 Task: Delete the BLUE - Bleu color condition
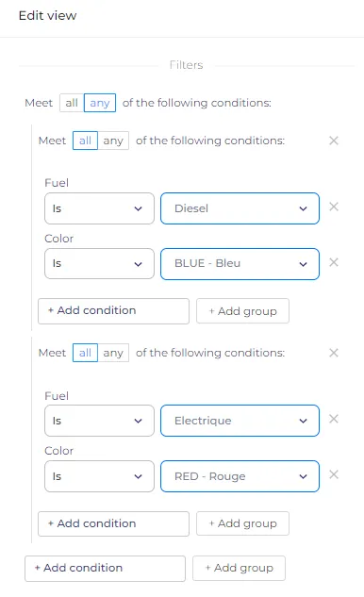334,262
